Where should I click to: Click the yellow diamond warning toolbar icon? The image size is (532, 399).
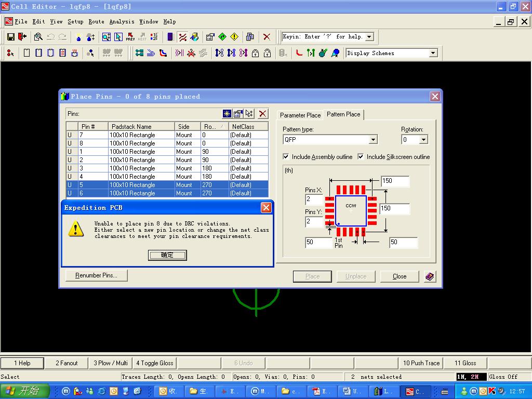234,37
